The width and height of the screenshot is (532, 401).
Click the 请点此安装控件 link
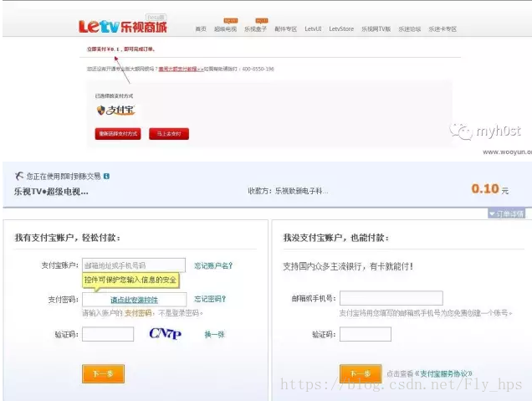click(135, 300)
